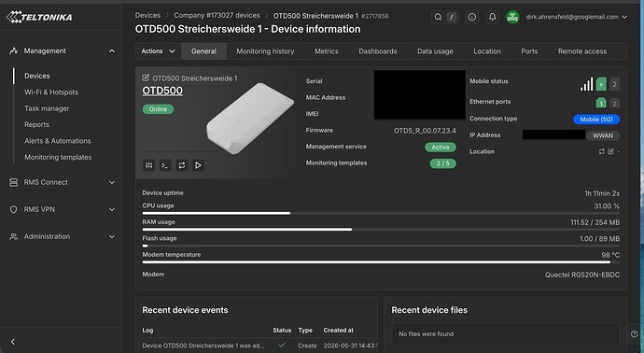This screenshot has height=353, width=644.
Task: Click the Active management service badge
Action: pyautogui.click(x=441, y=148)
